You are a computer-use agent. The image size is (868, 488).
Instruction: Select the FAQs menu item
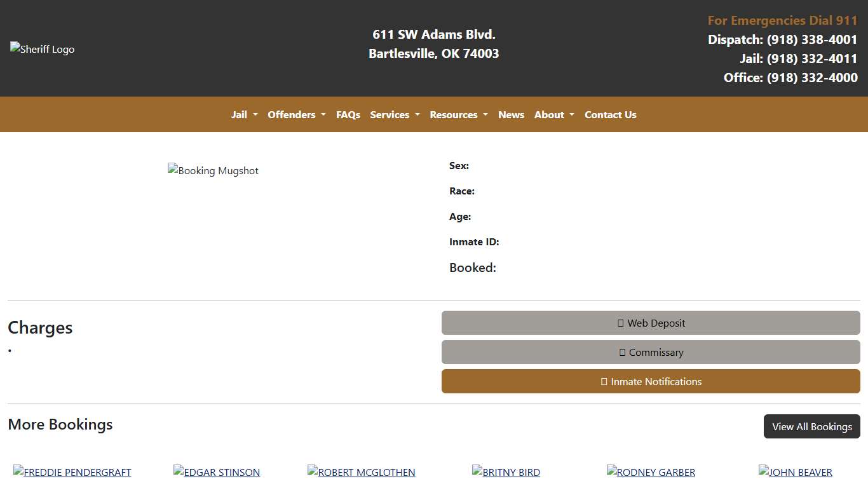348,114
